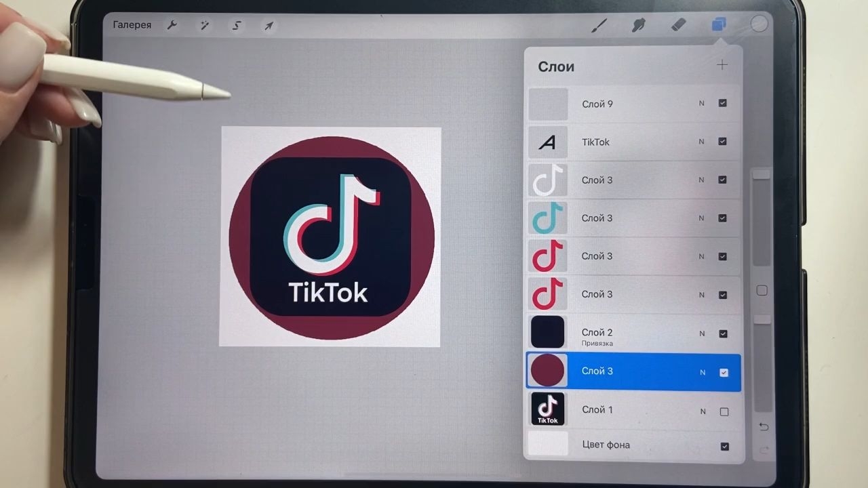Adjust the brush size slider in sidebar
Image resolution: width=868 pixels, height=488 pixels.
pos(762,174)
